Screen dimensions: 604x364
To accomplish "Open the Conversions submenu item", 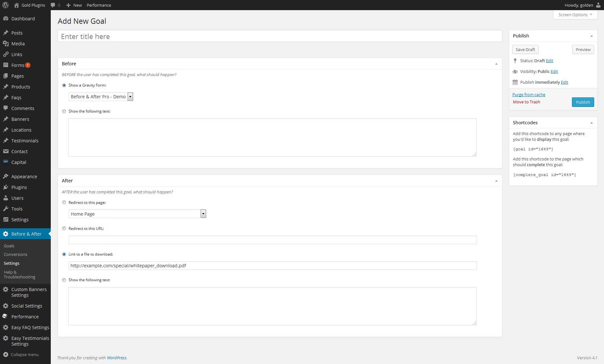I will (x=16, y=255).
